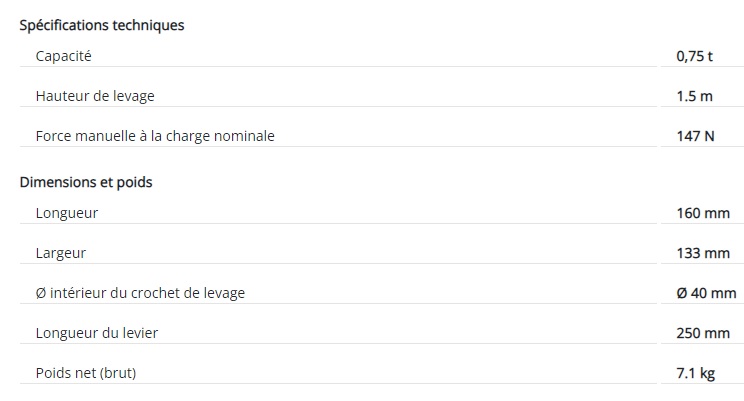
Task: Click the lifting height value '1.5 m'
Action: point(694,96)
